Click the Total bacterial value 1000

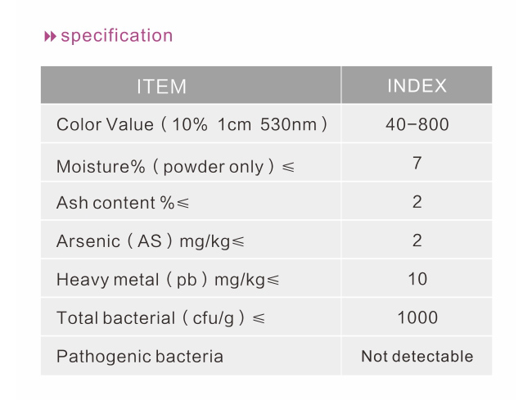417,317
